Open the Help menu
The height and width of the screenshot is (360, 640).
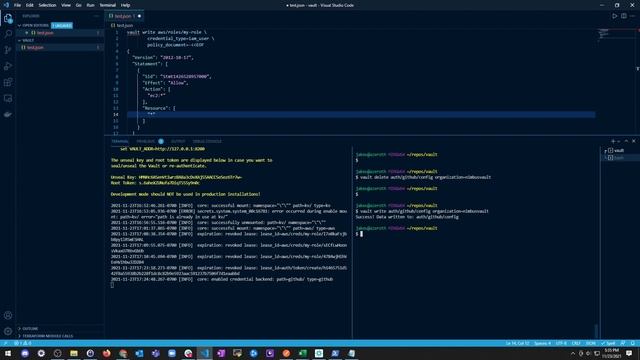125,5
